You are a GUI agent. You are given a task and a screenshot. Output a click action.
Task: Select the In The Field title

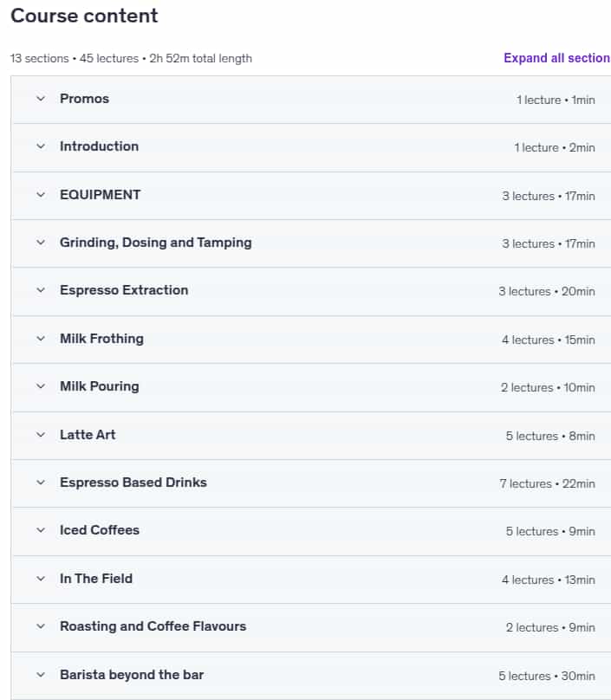coord(96,579)
